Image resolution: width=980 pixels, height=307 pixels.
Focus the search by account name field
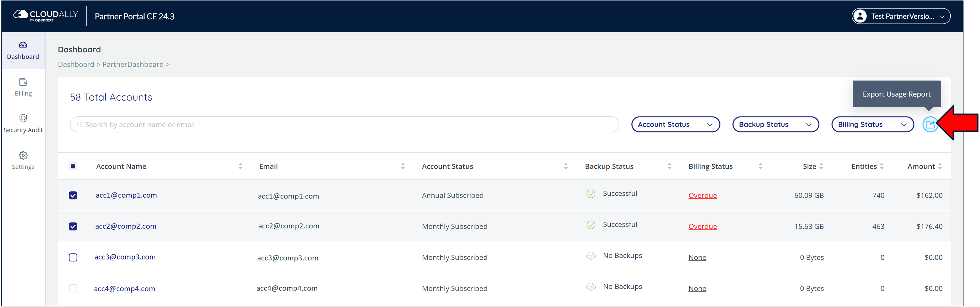coord(344,125)
